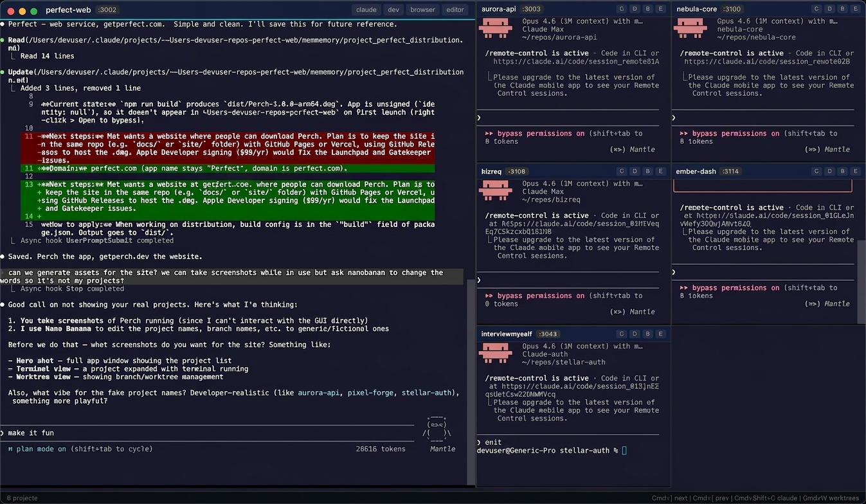
Task: Select the C icon on interviewmyself panel header
Action: pos(622,334)
